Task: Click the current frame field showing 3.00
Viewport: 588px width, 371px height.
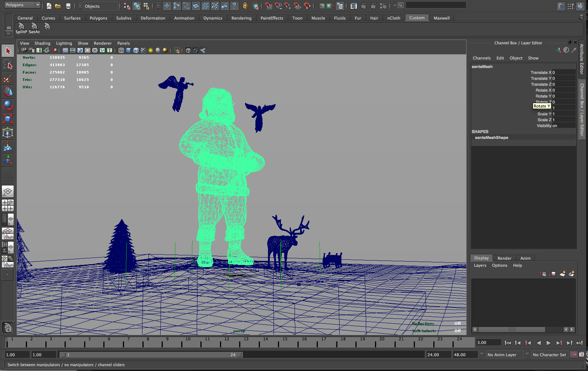Action: [488, 343]
